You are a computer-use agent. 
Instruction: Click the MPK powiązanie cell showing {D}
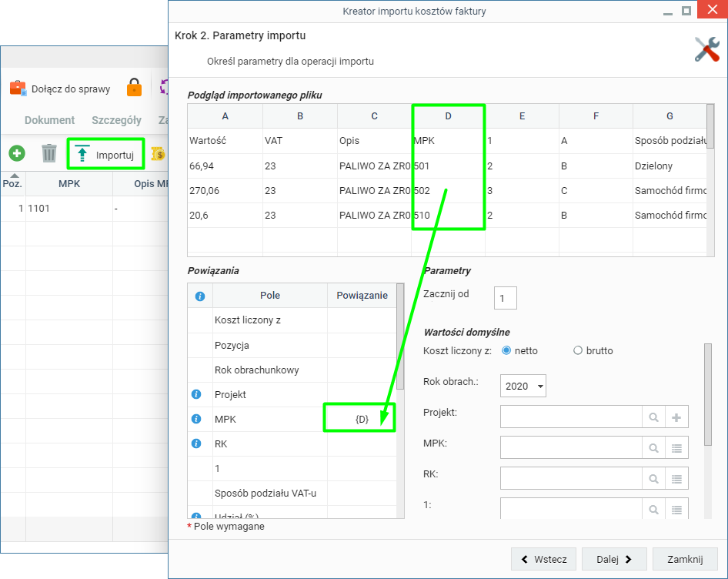point(362,419)
